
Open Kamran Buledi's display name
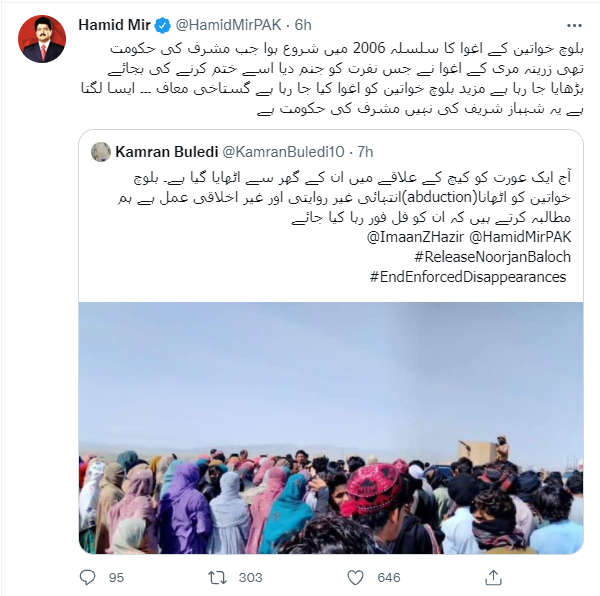pos(167,152)
